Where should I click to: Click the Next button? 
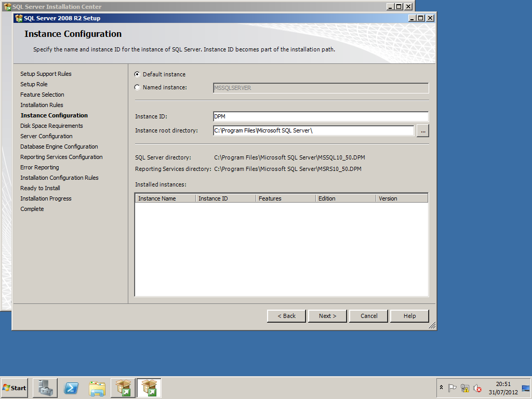pyautogui.click(x=327, y=316)
